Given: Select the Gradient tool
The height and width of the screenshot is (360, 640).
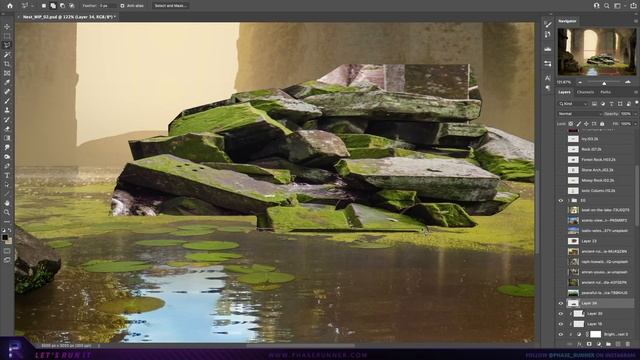Looking at the screenshot, I should [7, 138].
